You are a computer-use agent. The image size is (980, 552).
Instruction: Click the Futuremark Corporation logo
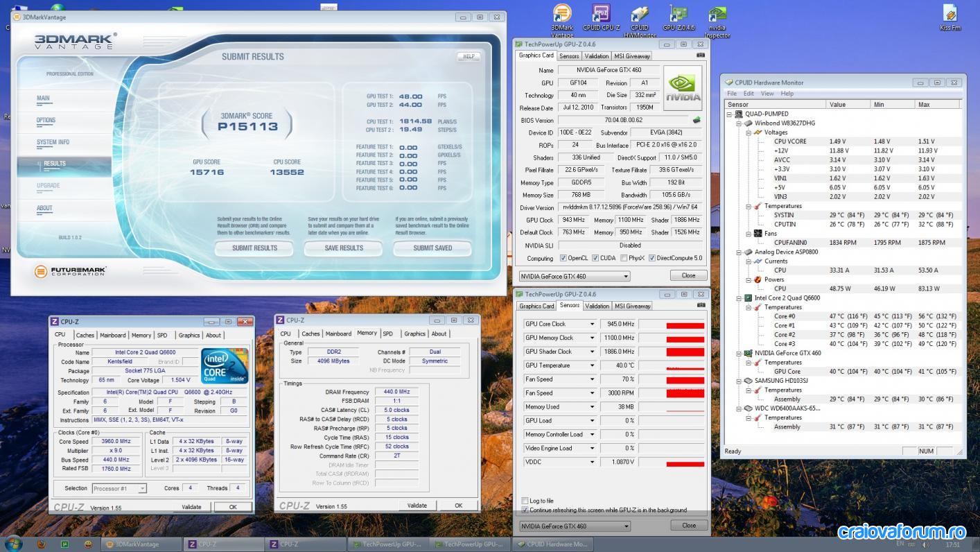pos(70,271)
